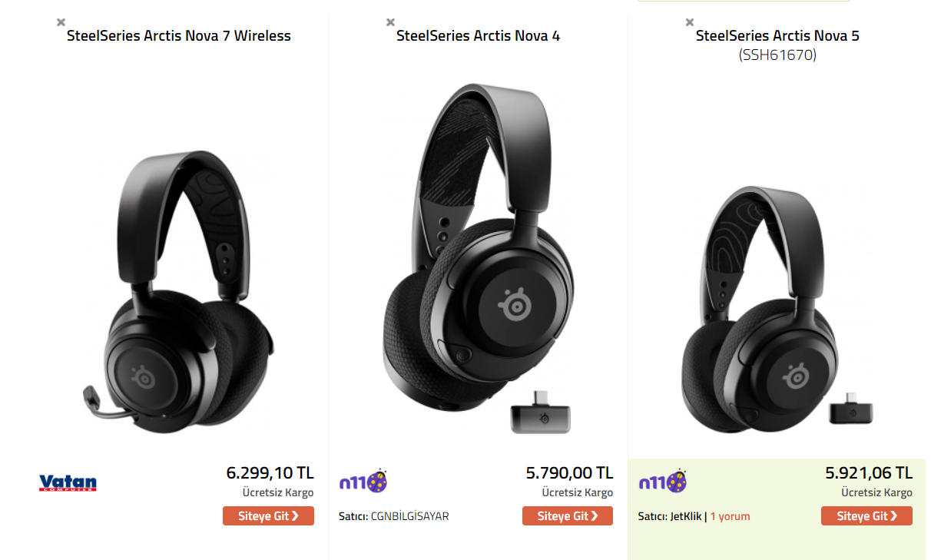Open SteelSeries Arctis Nova 7 Wireless title

(x=179, y=35)
